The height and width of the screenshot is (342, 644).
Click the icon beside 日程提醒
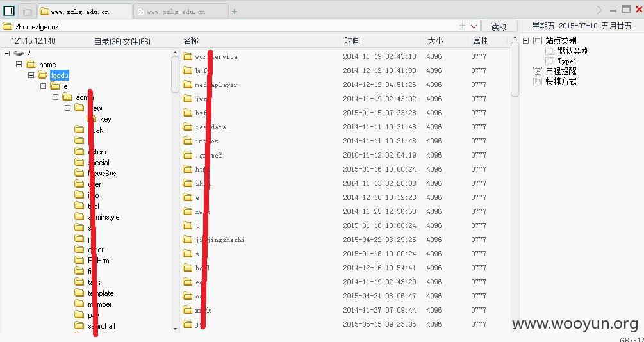tap(537, 71)
